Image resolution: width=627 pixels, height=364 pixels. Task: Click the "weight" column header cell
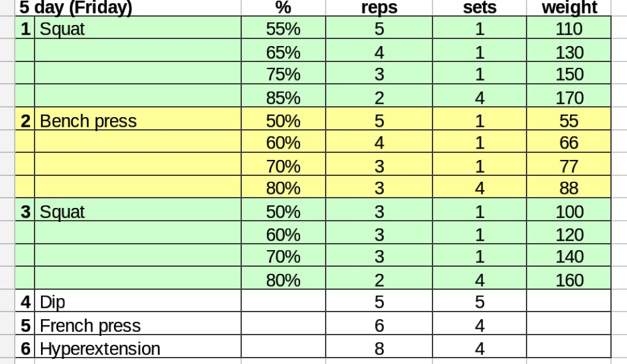pos(569,8)
